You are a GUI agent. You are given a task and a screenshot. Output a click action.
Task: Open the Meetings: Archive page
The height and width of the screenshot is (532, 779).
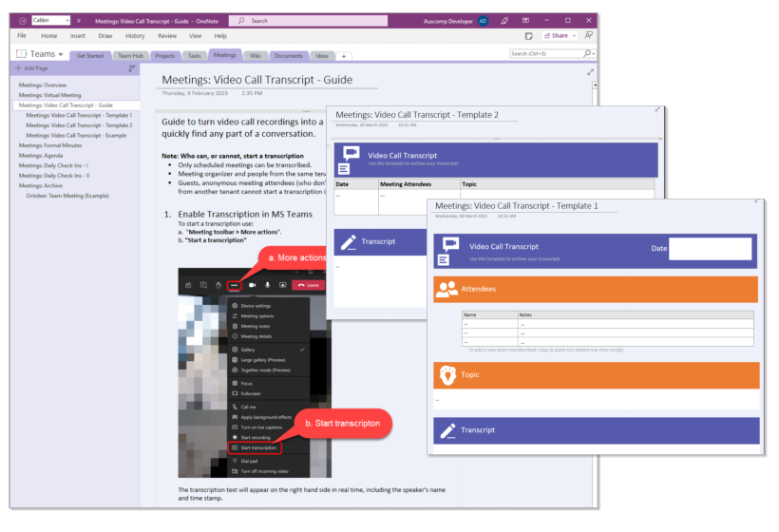tap(41, 186)
